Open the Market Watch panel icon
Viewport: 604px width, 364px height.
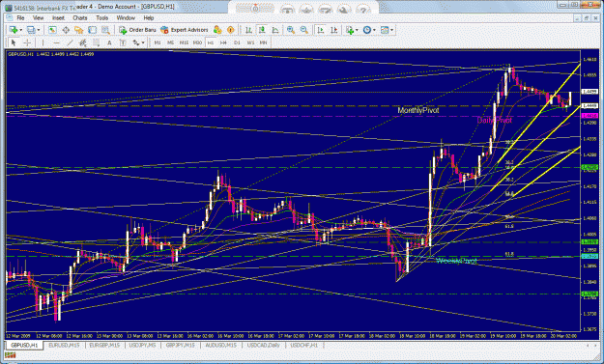pos(52,30)
